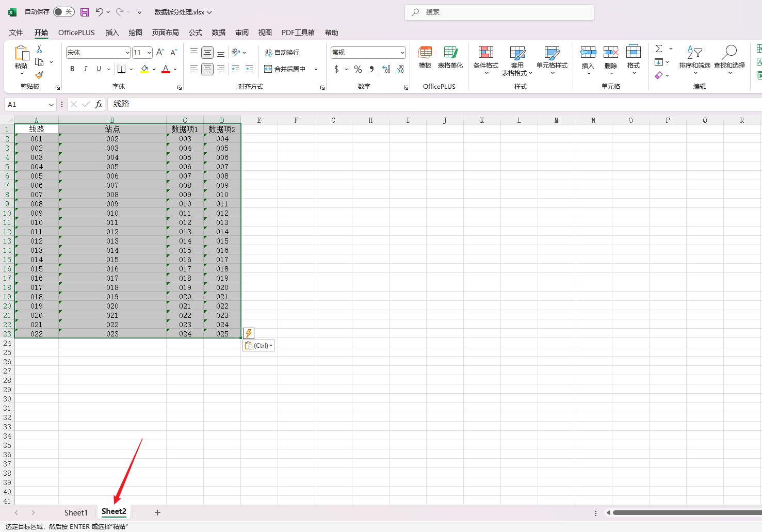This screenshot has width=762, height=532.
Task: Click the Quick Analysis lightning icon
Action: 249,333
